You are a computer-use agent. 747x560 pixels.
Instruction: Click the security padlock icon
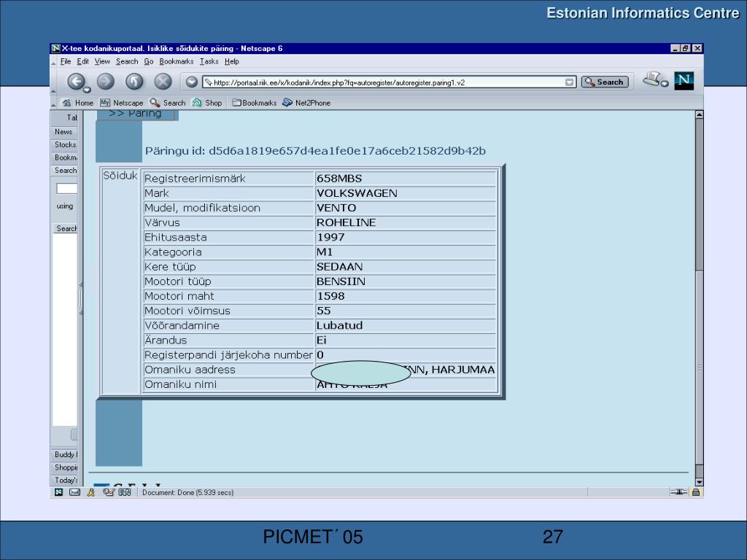pyautogui.click(x=695, y=492)
